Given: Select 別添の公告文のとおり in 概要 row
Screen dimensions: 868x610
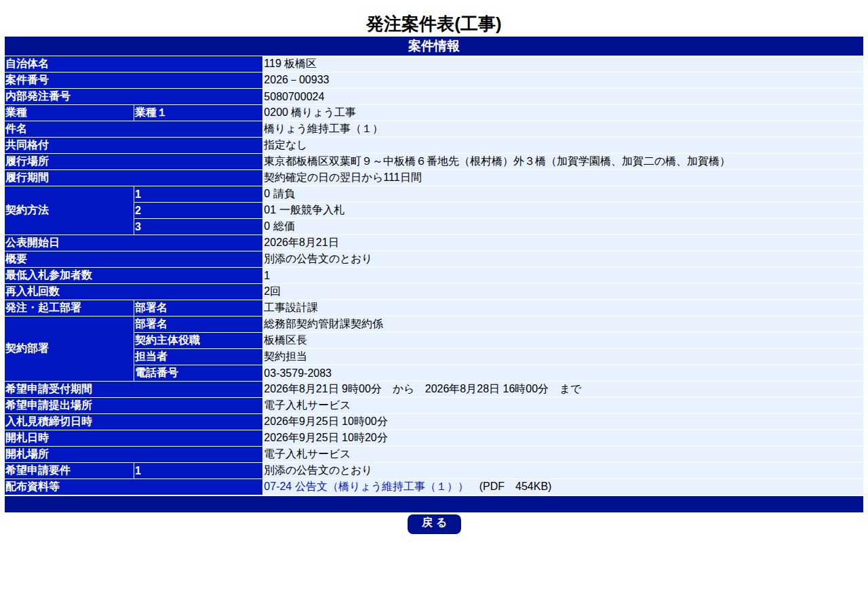Looking at the screenshot, I should (x=317, y=259).
